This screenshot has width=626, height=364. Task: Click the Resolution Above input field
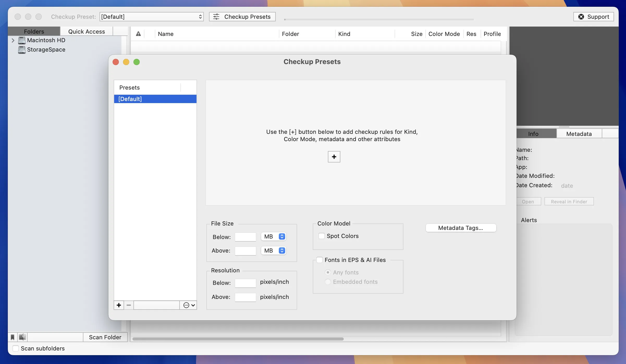pyautogui.click(x=245, y=297)
